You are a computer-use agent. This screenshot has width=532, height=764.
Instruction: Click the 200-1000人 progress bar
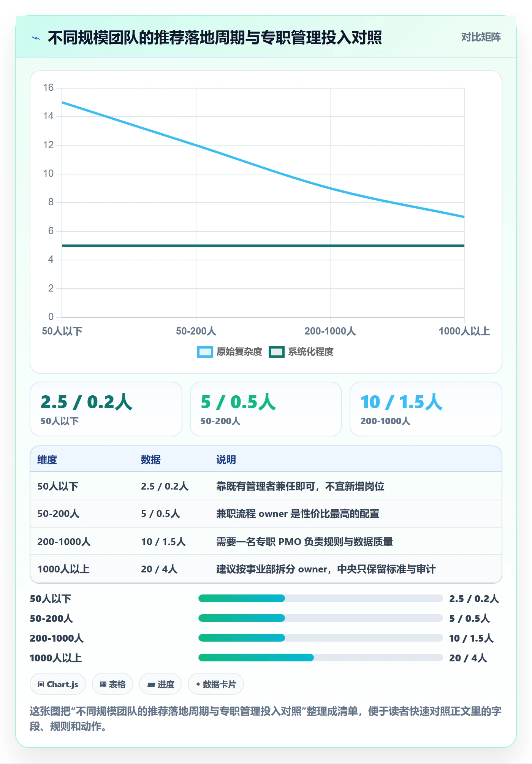[320, 638]
